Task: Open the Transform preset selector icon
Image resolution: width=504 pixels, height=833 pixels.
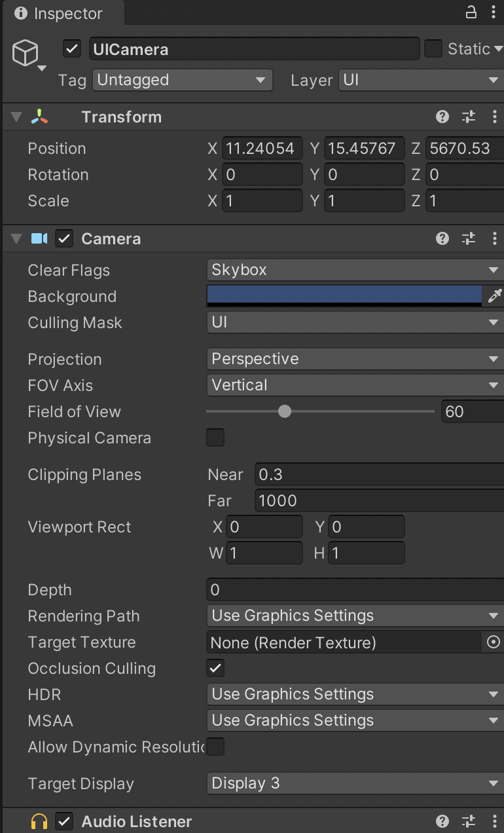Action: pos(469,117)
